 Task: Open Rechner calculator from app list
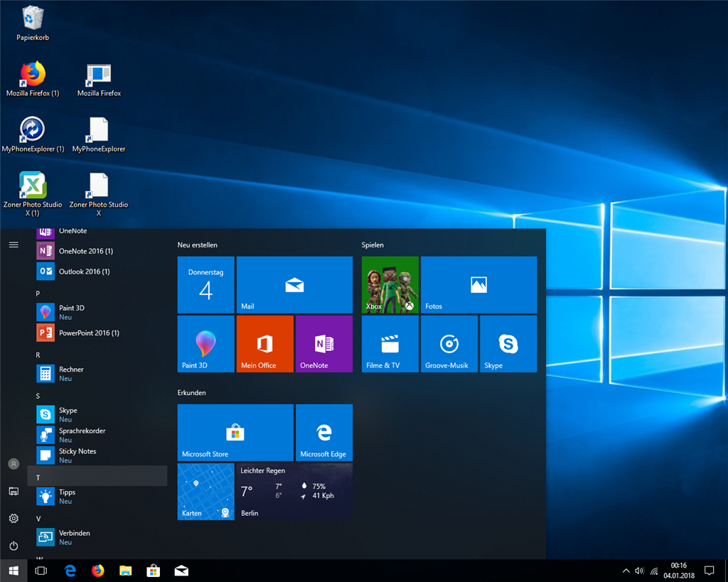[97, 374]
